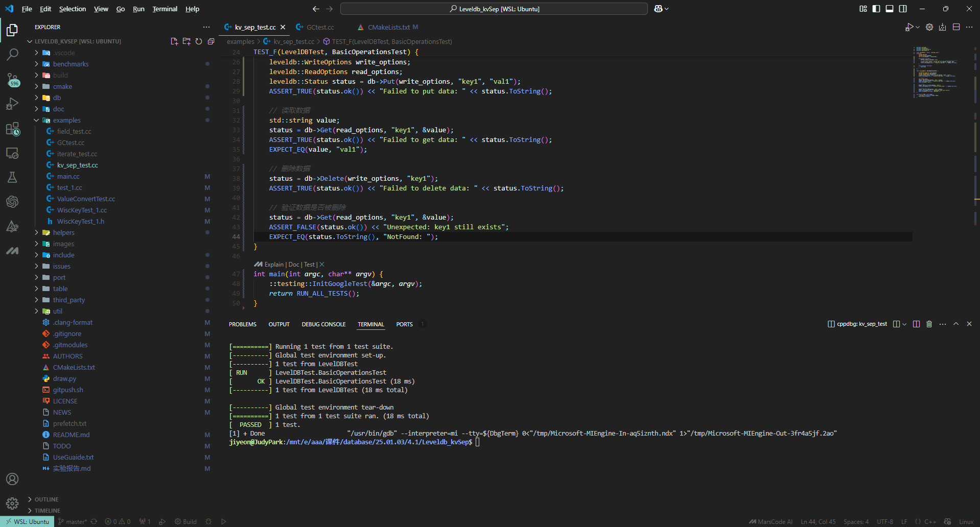Close the kv_sep_test.cc editor tab

click(x=283, y=27)
